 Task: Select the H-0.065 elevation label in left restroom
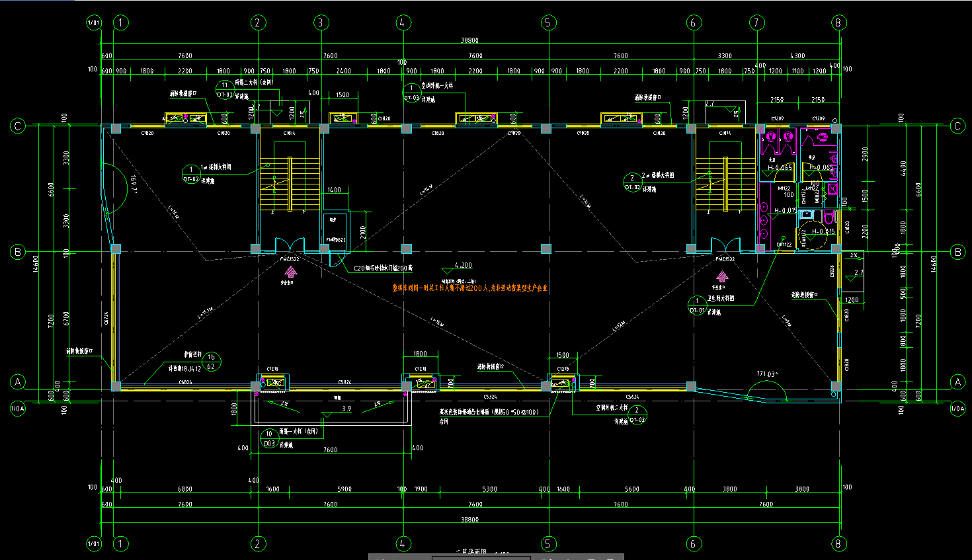click(780, 168)
